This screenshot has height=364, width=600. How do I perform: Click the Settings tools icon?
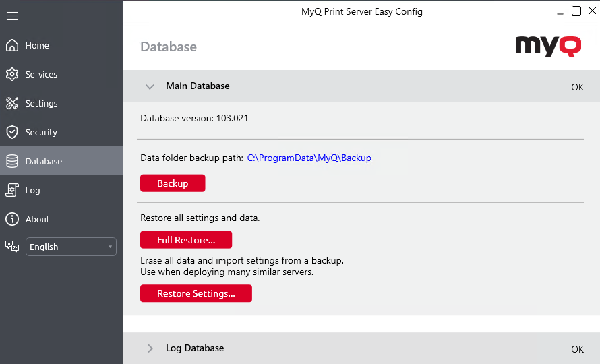pyautogui.click(x=12, y=103)
